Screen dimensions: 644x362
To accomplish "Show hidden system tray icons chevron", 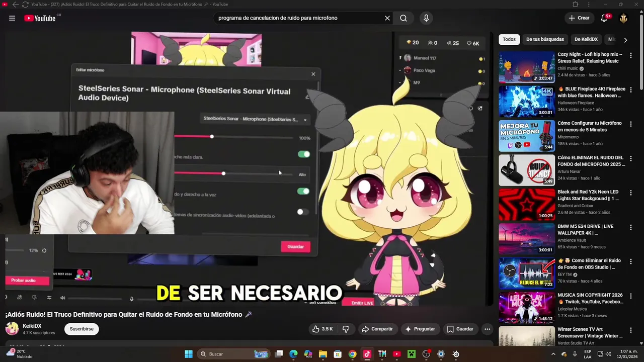I will 553,354.
